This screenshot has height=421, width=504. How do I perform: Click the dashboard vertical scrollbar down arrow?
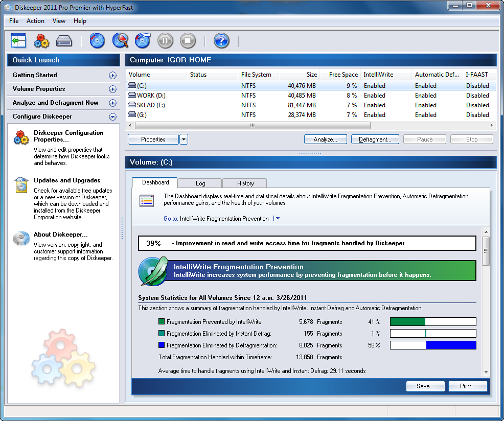click(486, 372)
